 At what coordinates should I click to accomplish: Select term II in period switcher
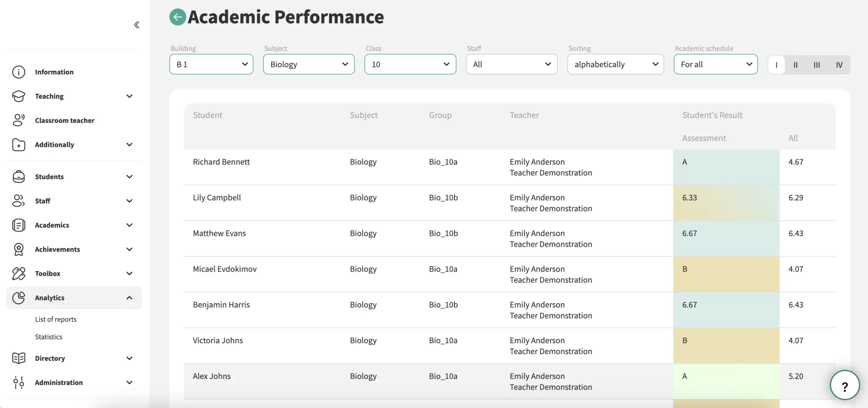tap(796, 65)
